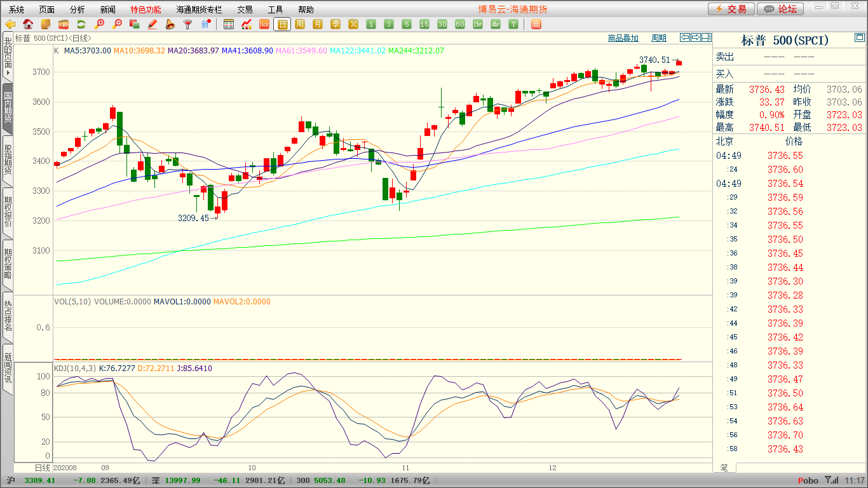This screenshot has height=488, width=868.
Task: Open the 特色功能 menu
Action: [x=146, y=10]
